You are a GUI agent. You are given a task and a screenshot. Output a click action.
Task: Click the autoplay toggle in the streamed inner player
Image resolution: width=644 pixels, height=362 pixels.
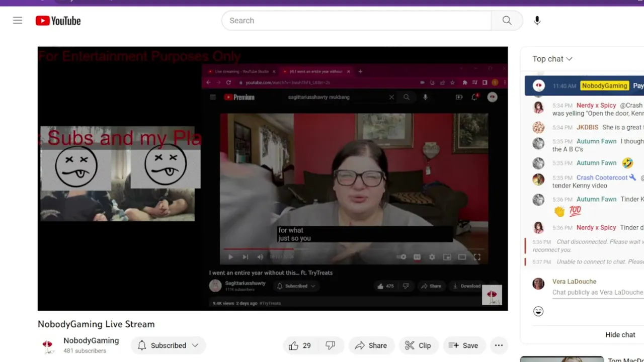(x=401, y=257)
